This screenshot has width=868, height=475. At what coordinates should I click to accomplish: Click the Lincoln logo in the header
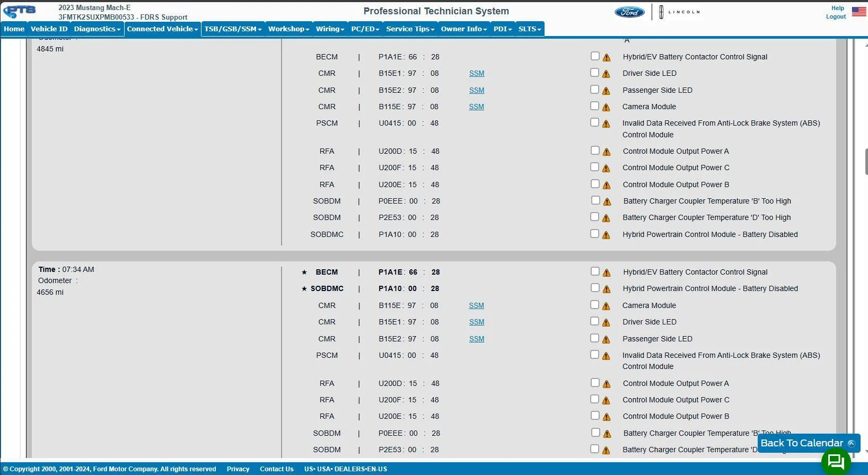point(679,12)
